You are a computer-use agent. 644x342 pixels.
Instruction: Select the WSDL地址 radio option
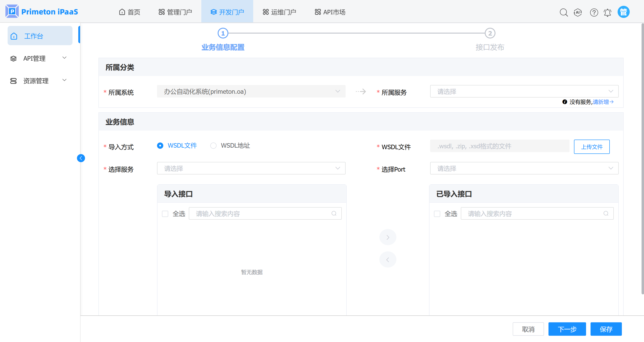point(213,145)
